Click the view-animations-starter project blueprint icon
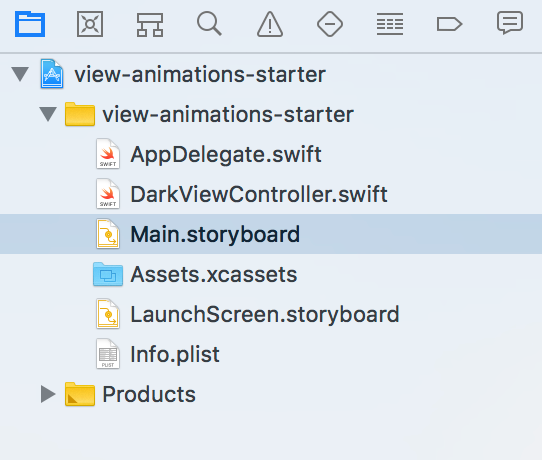 (52, 74)
